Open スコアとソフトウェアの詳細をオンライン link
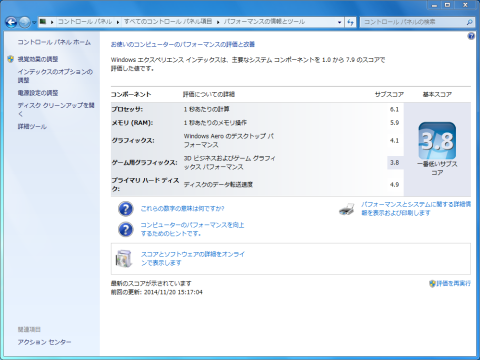 (x=193, y=259)
